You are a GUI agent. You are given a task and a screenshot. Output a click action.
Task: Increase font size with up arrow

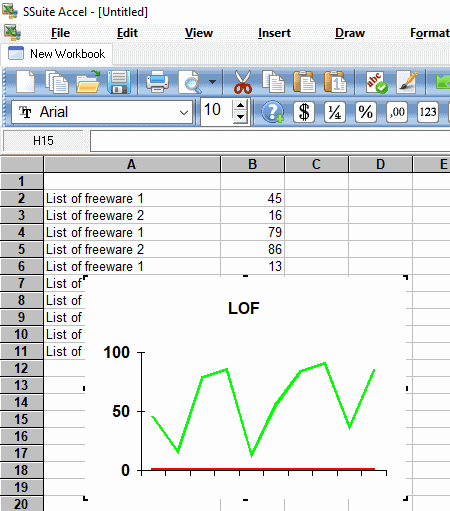(240, 105)
